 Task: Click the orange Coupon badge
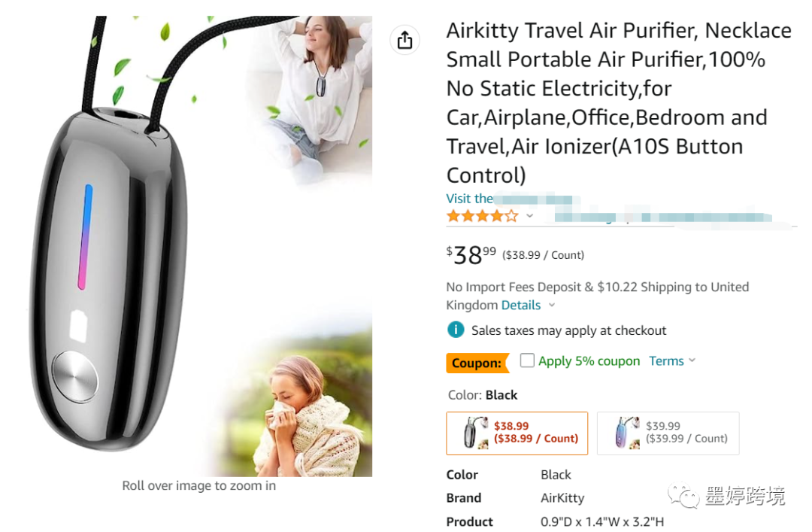(x=477, y=363)
